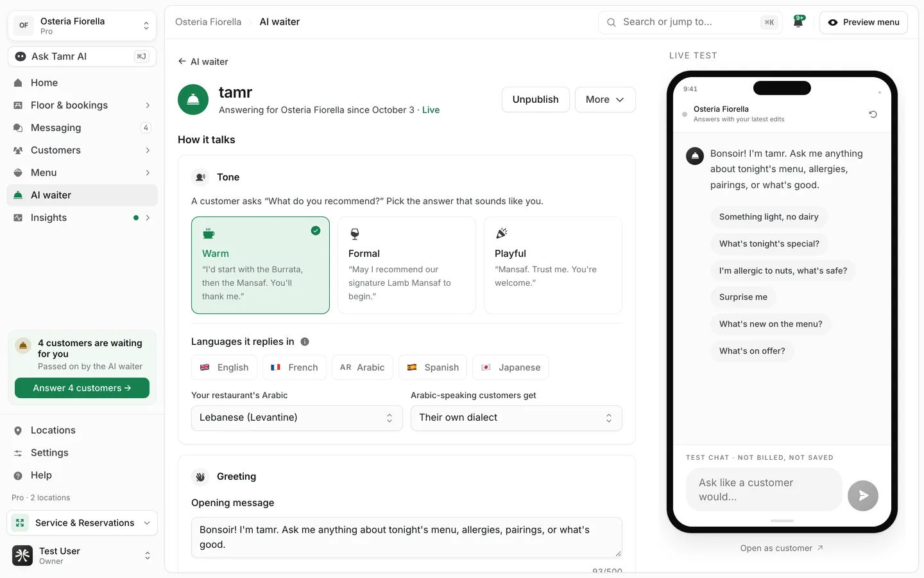Tap the 'What's on offer?' chip
924x578 pixels.
[752, 351]
